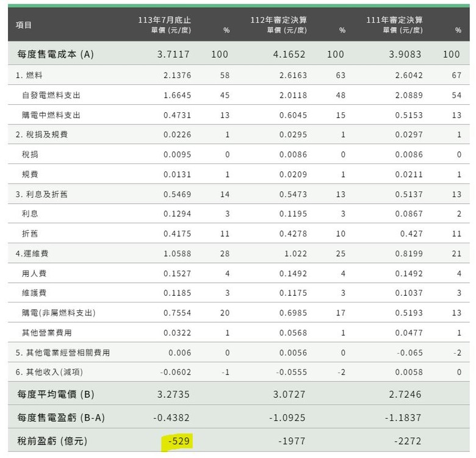
Task: Click the 每度售電盈虧 (B-A) row label
Action: pos(61,418)
